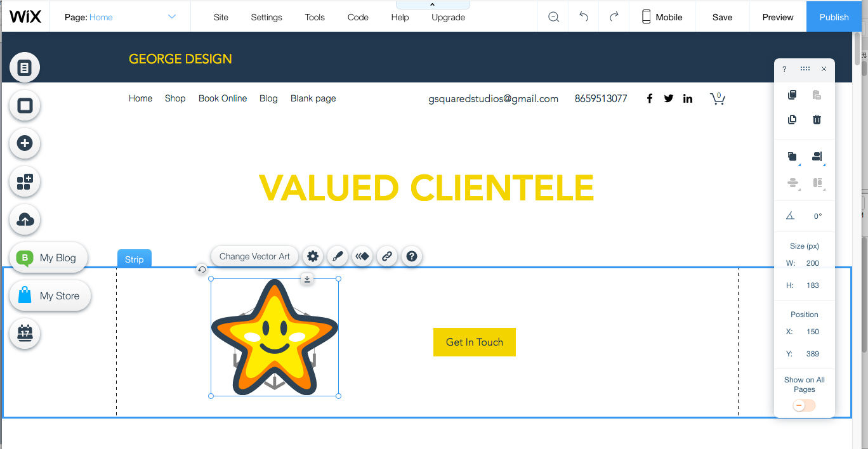Open the vector art design brush tool
This screenshot has width=868, height=449.
tap(337, 256)
